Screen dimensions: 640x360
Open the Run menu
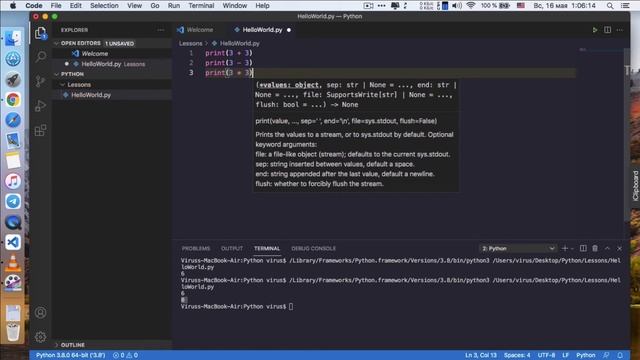[174, 6]
